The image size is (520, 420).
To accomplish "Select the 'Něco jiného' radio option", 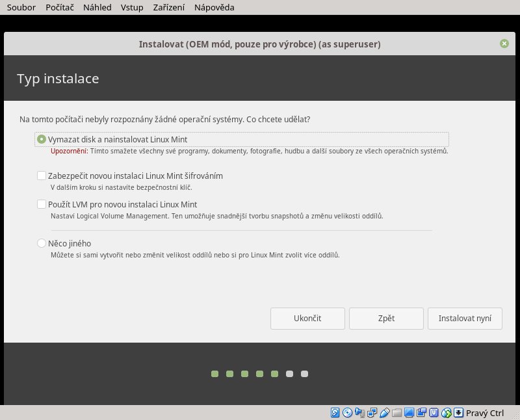I will pos(42,243).
